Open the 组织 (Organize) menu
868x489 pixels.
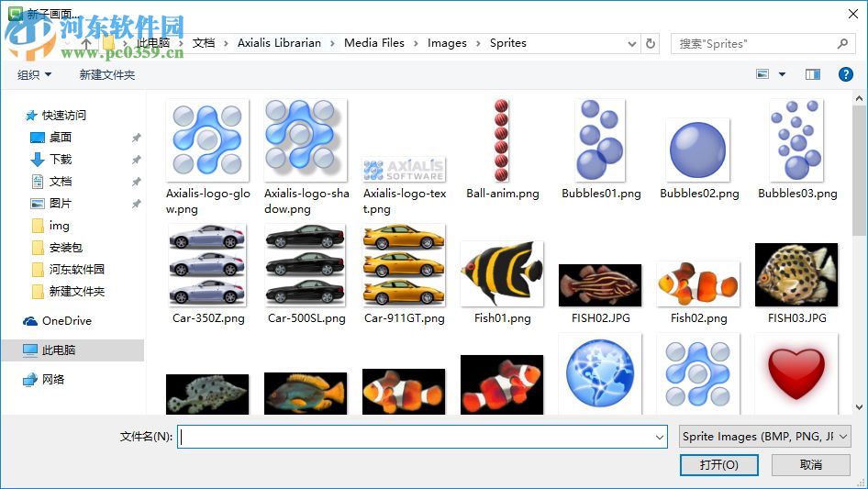click(x=34, y=74)
